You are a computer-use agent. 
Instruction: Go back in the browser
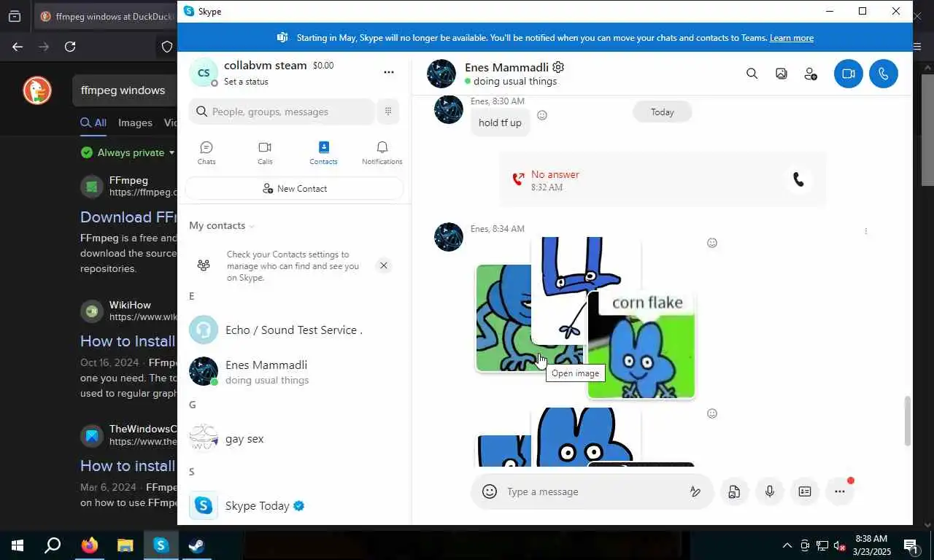click(x=18, y=47)
